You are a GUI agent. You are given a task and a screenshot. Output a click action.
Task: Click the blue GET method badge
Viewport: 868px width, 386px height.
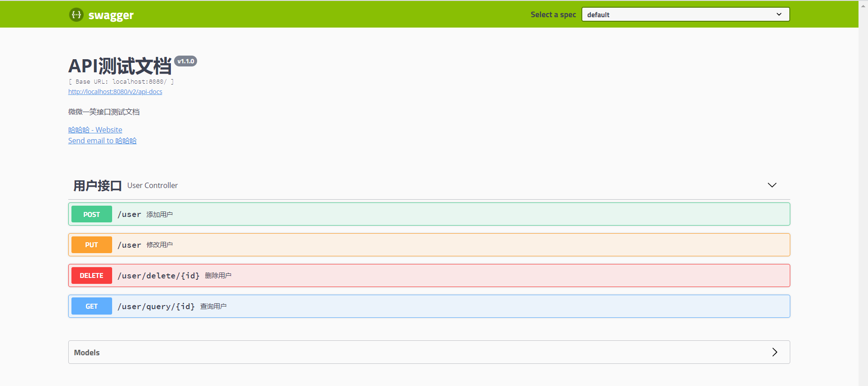point(92,306)
